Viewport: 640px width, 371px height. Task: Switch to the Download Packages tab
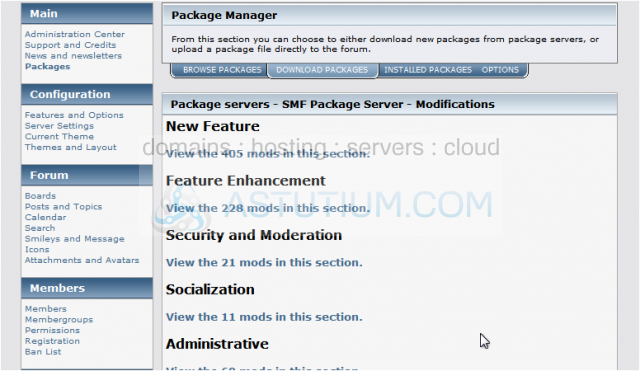(x=322, y=70)
